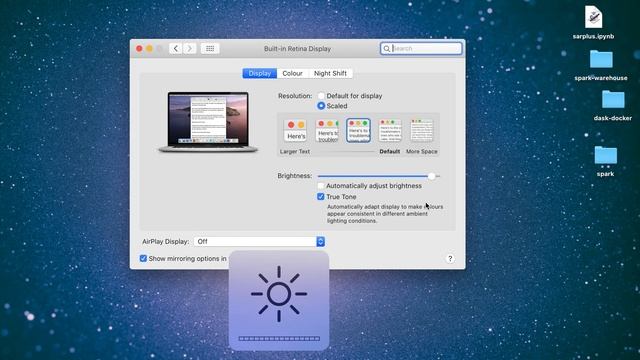Show all preferences grid button
This screenshot has height=360, width=640.
pyautogui.click(x=210, y=49)
